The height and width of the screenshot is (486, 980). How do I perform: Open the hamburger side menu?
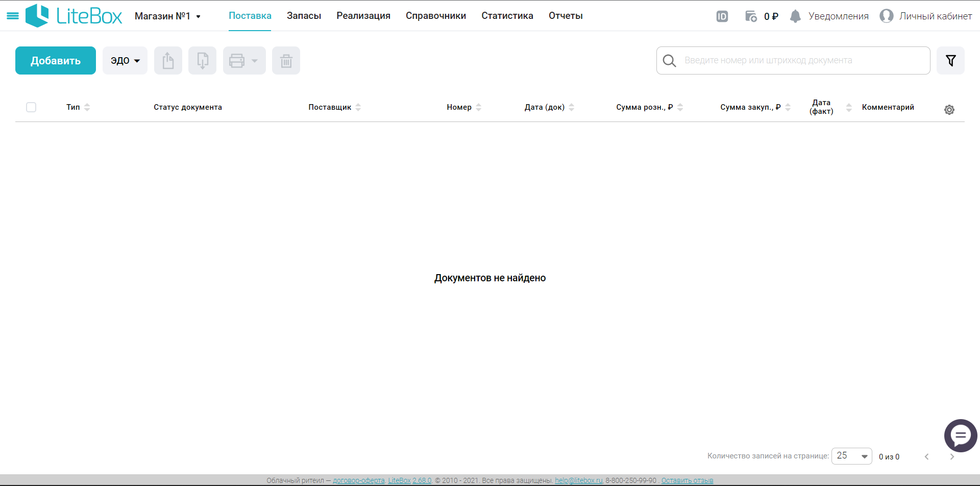point(13,16)
